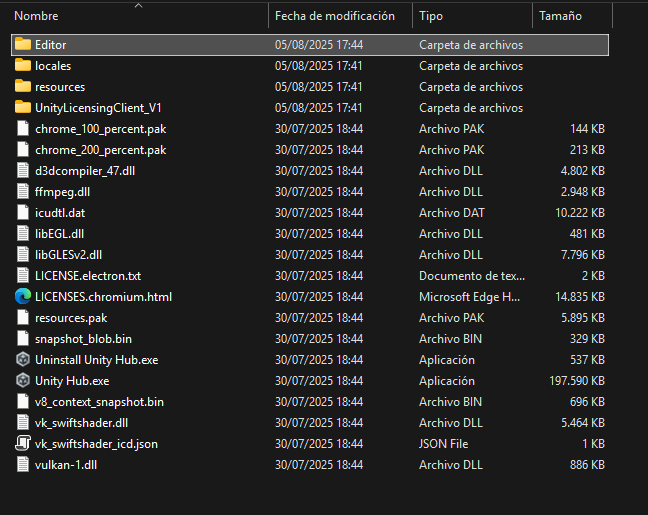Click the file name icudtl.dat
This screenshot has height=515, width=648.
(60, 212)
